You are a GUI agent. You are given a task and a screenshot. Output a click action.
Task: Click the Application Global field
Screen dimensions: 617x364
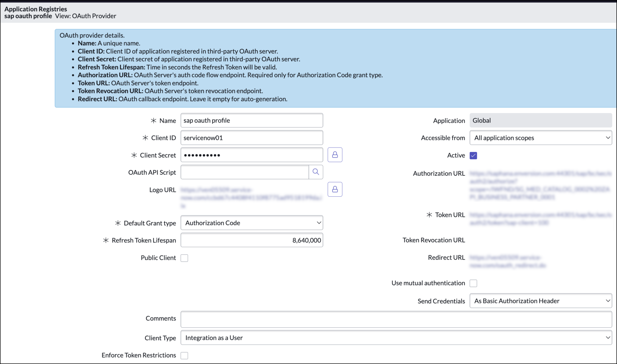point(541,121)
